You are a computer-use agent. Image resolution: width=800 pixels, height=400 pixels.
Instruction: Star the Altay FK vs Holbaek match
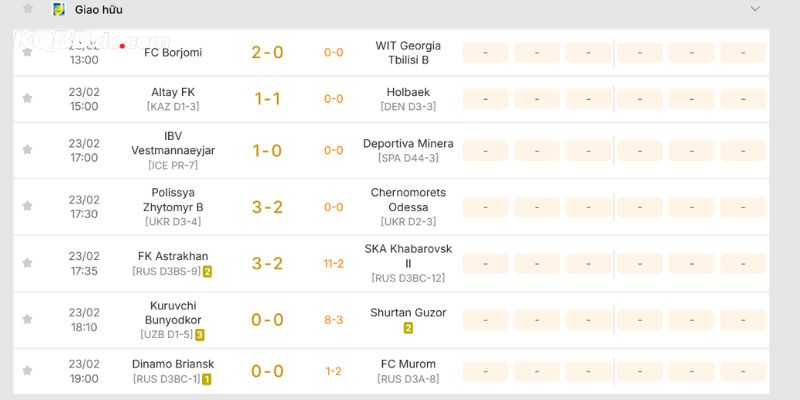(27, 98)
